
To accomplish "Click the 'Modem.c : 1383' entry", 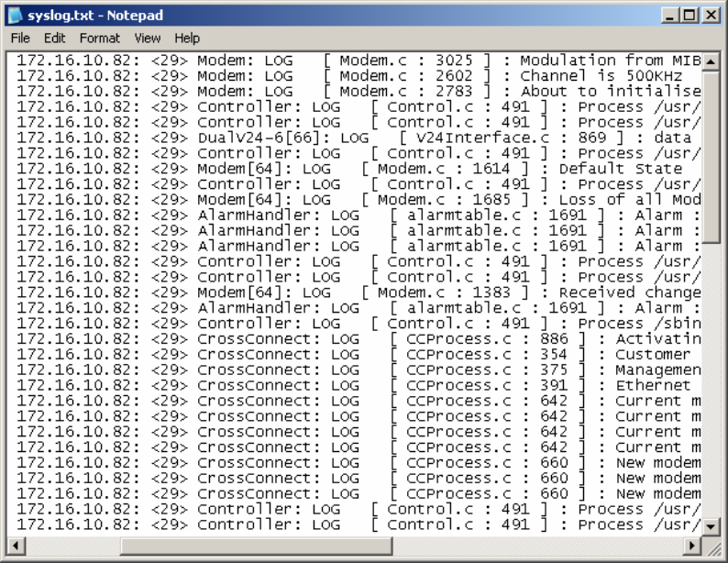I will (x=444, y=293).
